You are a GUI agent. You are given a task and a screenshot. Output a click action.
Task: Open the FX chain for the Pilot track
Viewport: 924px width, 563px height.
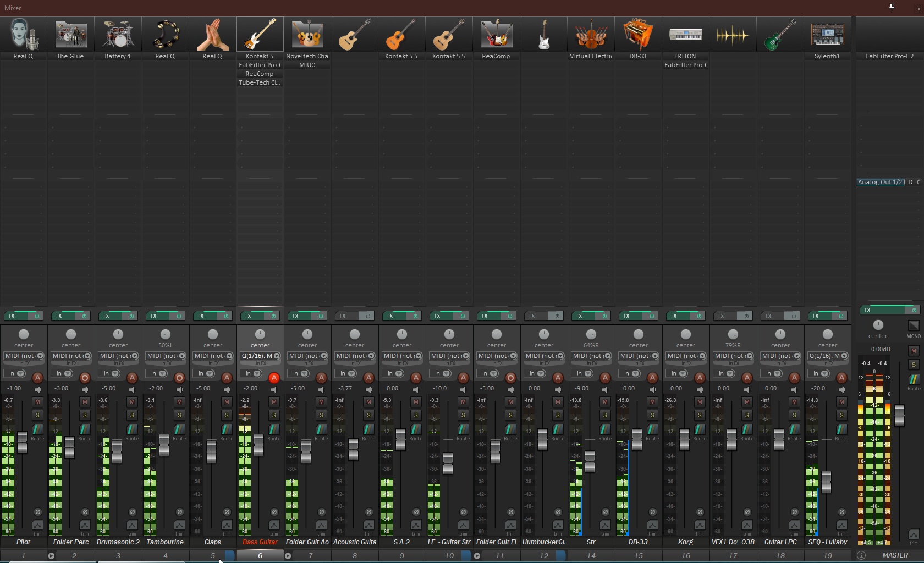[x=16, y=316]
